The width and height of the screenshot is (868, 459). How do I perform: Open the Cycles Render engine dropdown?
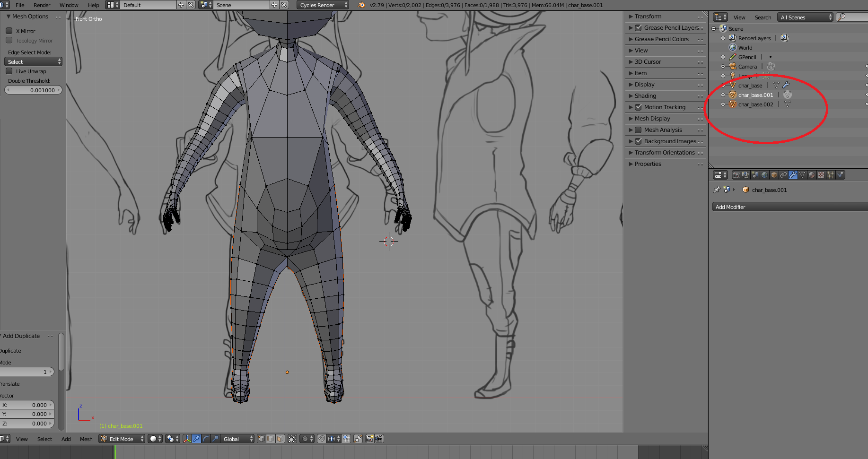coord(323,5)
